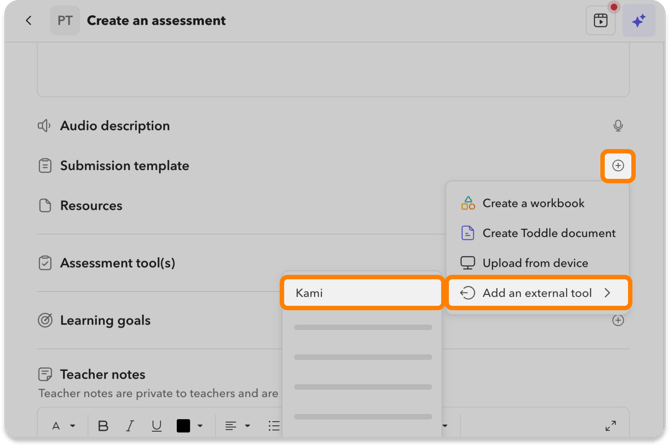This screenshot has height=446, width=670.
Task: Click the chevron on Add an external tool
Action: pos(608,293)
